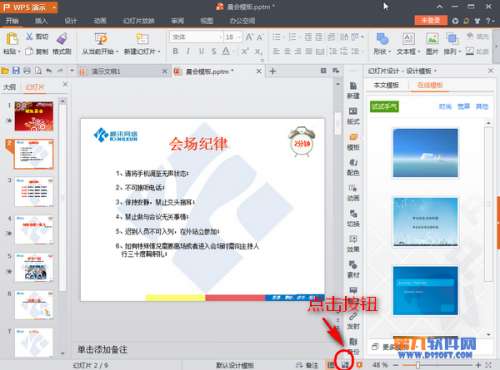Click the print icon in quick toolbar
The image size is (500, 370).
27,71
